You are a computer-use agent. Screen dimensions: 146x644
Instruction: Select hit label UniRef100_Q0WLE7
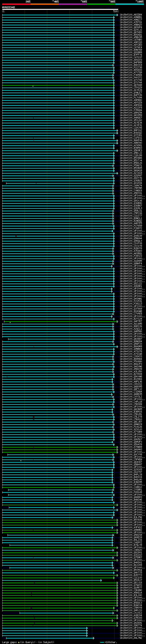click(131, 93)
